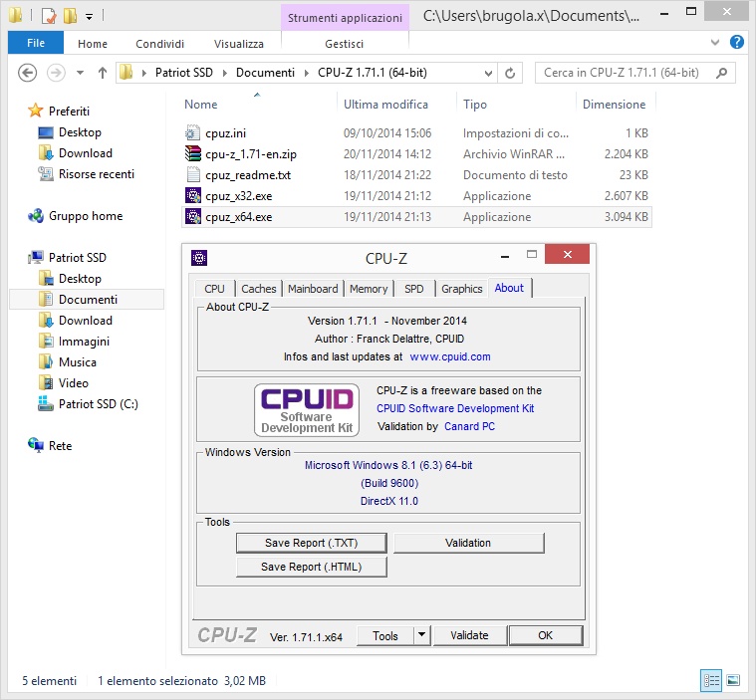Open the Gestisci ribbon tab
Image resolution: width=756 pixels, height=700 pixels.
click(345, 44)
